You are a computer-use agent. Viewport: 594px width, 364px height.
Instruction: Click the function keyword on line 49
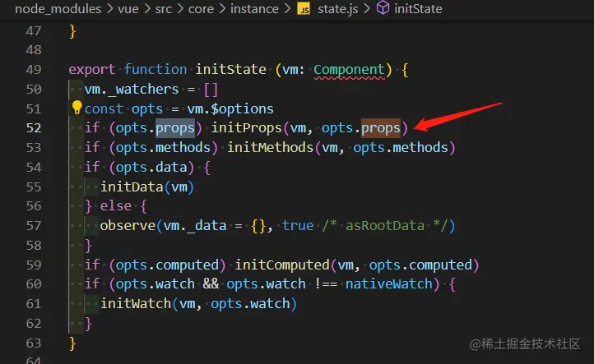coord(155,70)
